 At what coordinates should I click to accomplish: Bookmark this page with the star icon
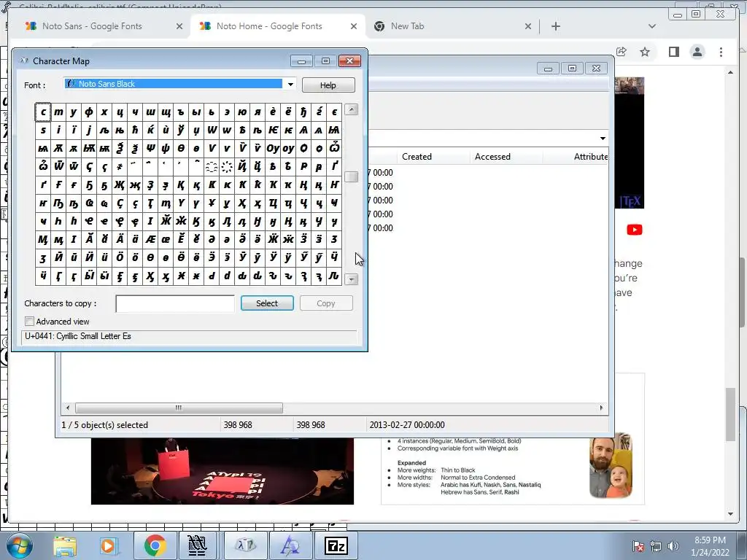[645, 52]
